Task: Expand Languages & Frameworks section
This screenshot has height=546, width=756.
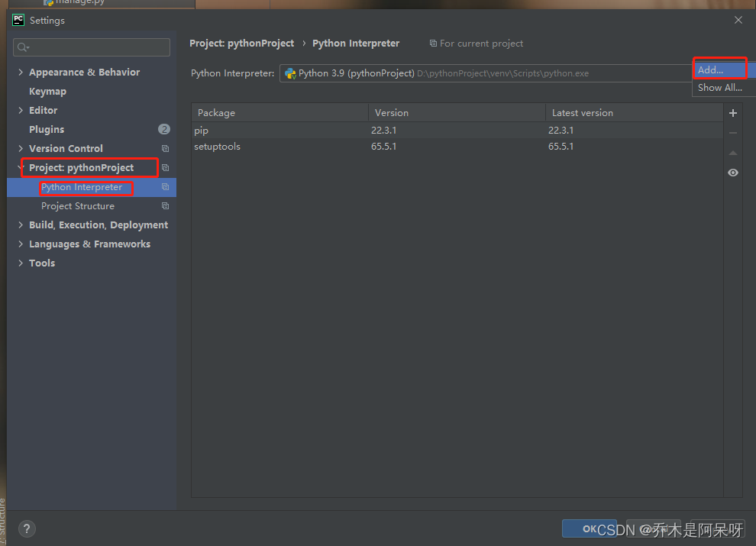Action: (21, 244)
